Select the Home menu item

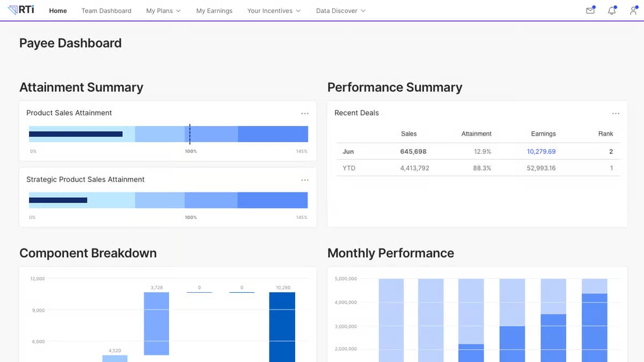(x=57, y=10)
